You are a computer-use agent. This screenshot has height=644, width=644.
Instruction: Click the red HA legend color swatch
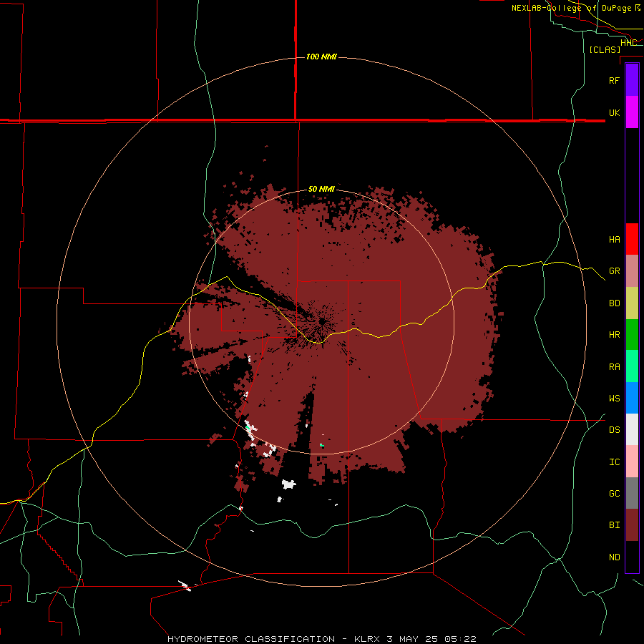point(632,239)
